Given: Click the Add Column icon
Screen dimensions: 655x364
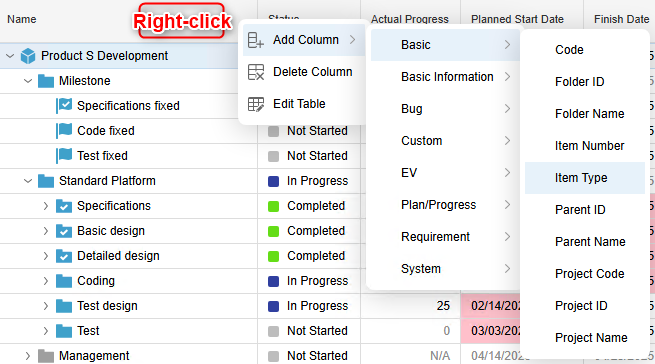Looking at the screenshot, I should point(255,40).
